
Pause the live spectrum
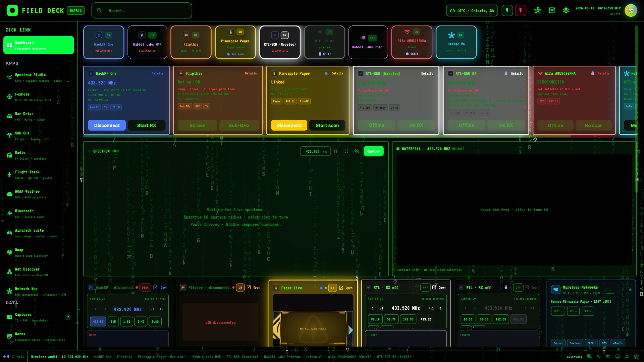(335, 151)
